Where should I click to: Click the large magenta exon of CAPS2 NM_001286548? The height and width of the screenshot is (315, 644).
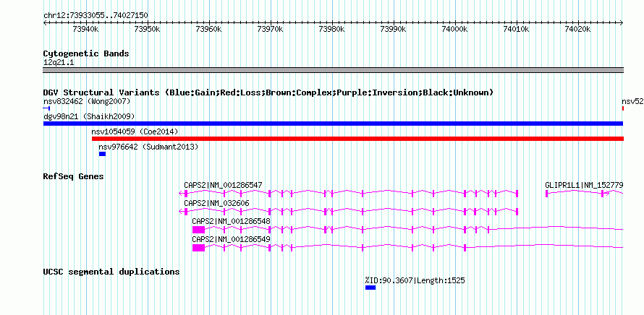coord(198,230)
